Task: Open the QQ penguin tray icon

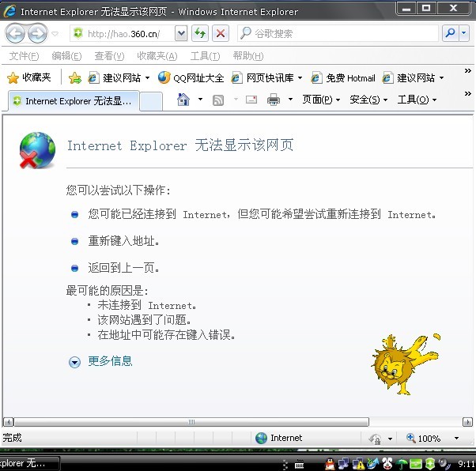Action: (x=330, y=463)
